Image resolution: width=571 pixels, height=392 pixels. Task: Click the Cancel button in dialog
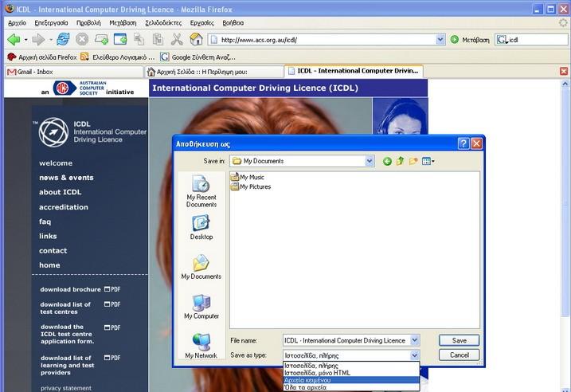459,355
